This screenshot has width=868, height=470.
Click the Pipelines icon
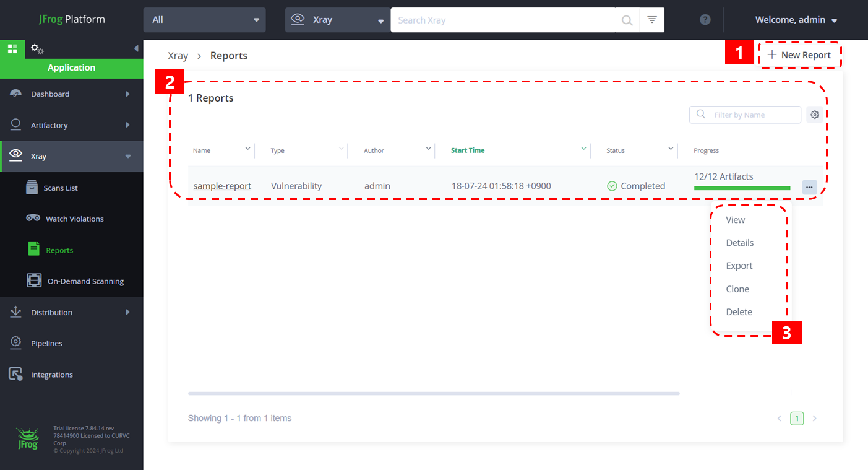[x=16, y=343]
